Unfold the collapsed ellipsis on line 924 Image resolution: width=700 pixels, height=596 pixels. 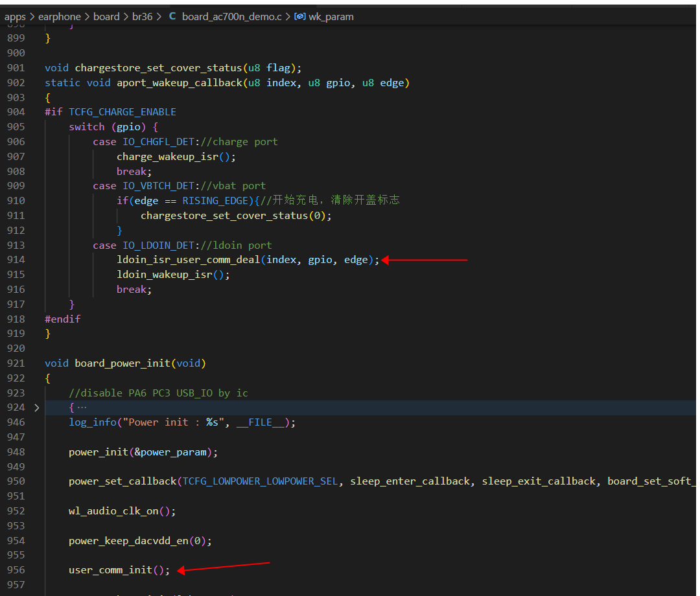tap(82, 407)
